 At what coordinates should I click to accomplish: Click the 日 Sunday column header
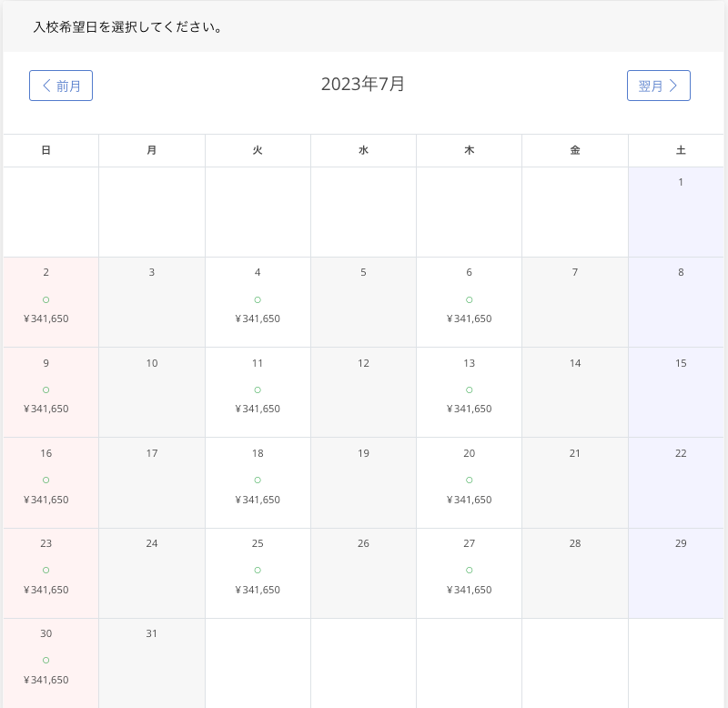pos(46,150)
